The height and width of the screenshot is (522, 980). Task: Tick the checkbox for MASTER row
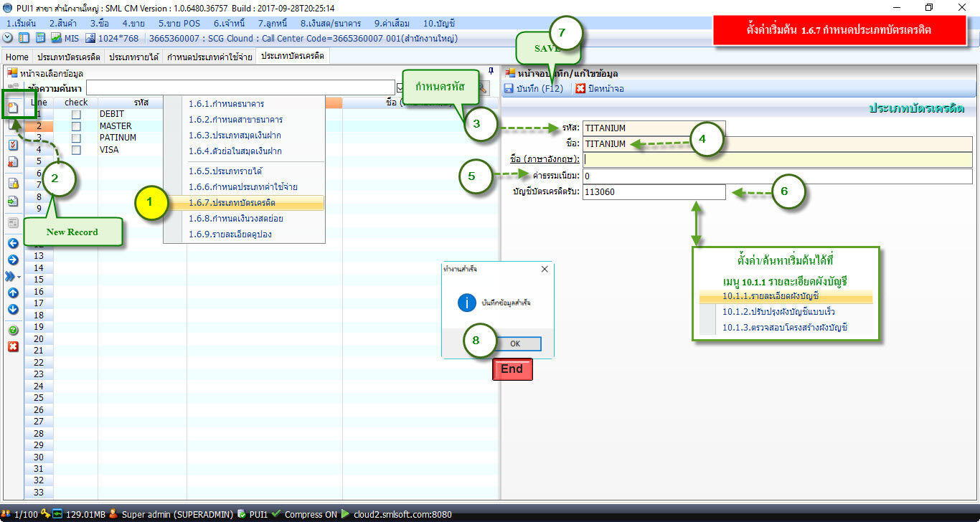pyautogui.click(x=76, y=126)
